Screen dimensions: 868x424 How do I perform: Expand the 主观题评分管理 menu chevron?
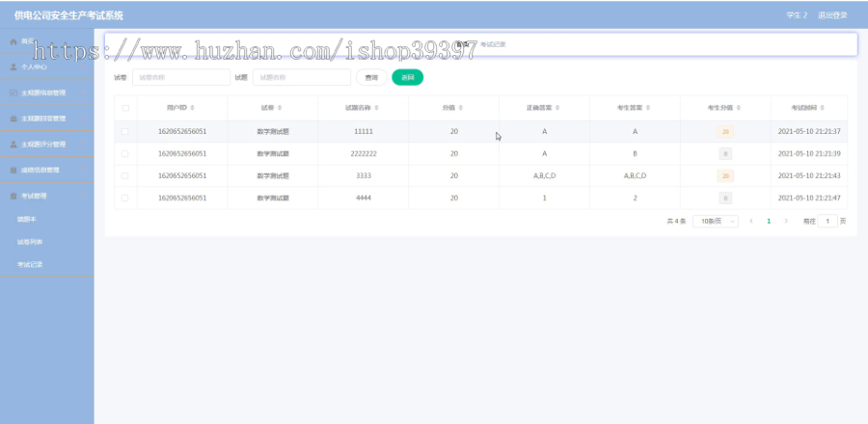point(83,145)
